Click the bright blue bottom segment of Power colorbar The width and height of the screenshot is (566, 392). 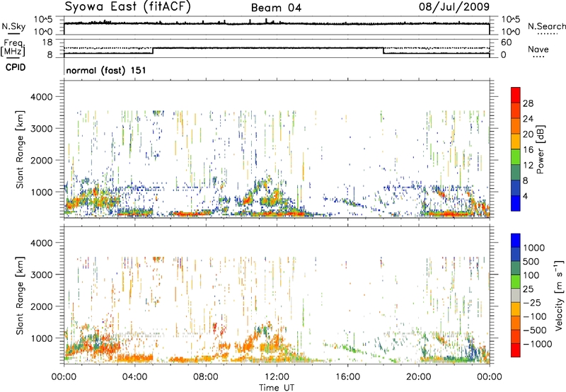516,203
